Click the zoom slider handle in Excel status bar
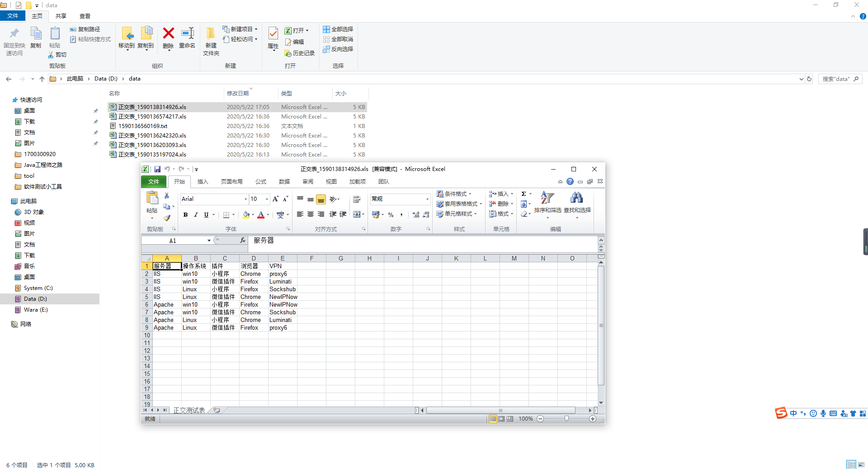 click(x=566, y=419)
